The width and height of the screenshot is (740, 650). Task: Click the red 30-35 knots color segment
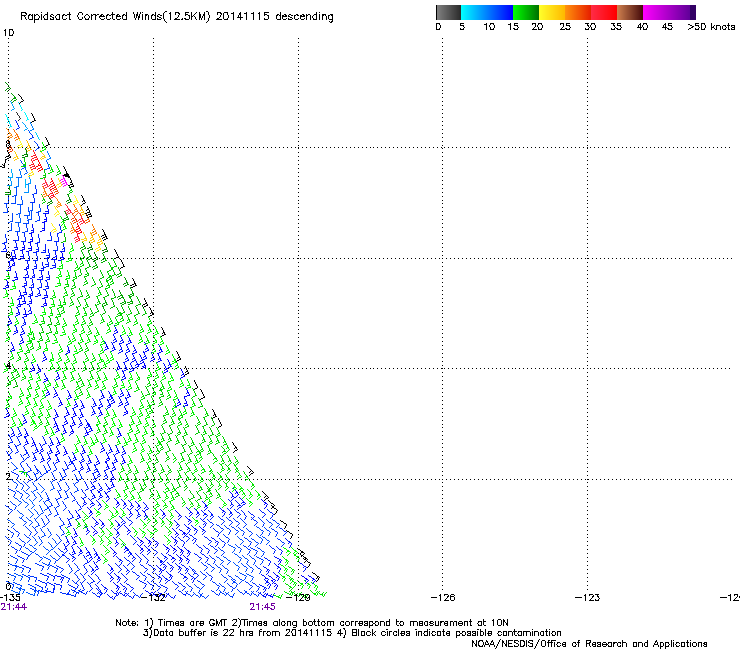coord(604,12)
